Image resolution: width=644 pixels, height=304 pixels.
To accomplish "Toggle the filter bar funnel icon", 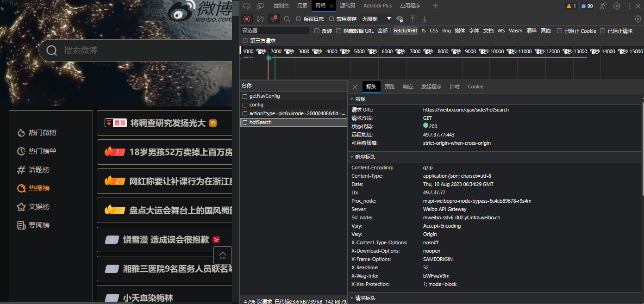I will click(274, 19).
